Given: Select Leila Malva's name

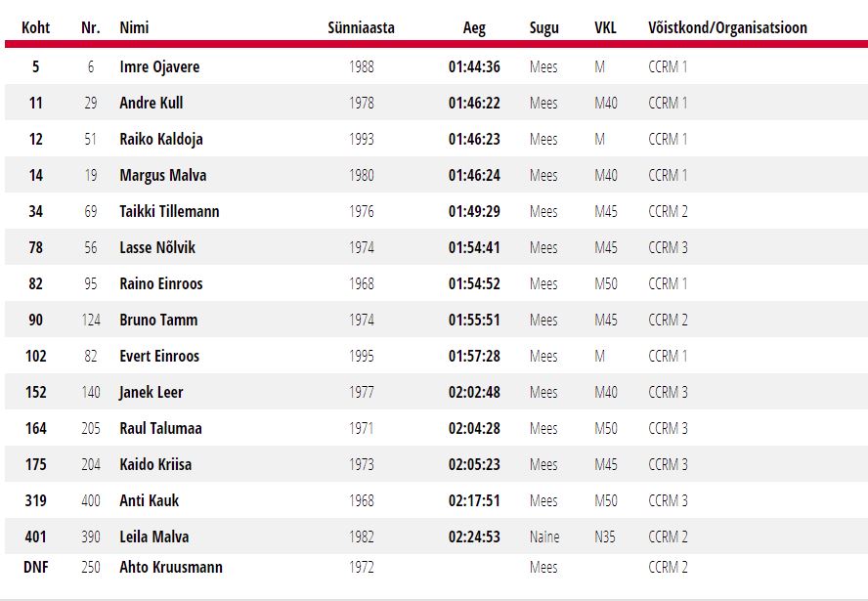Looking at the screenshot, I should click(153, 537).
